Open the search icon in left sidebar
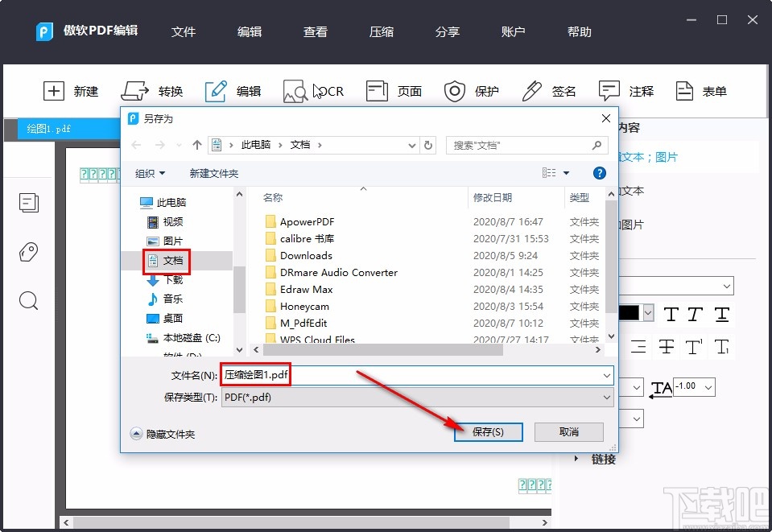Image resolution: width=772 pixels, height=532 pixels. [29, 301]
